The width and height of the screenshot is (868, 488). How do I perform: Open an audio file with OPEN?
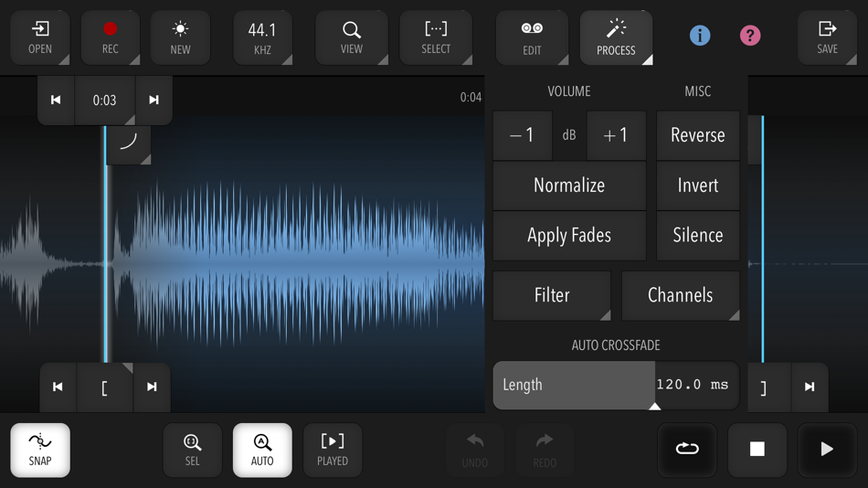pyautogui.click(x=40, y=37)
